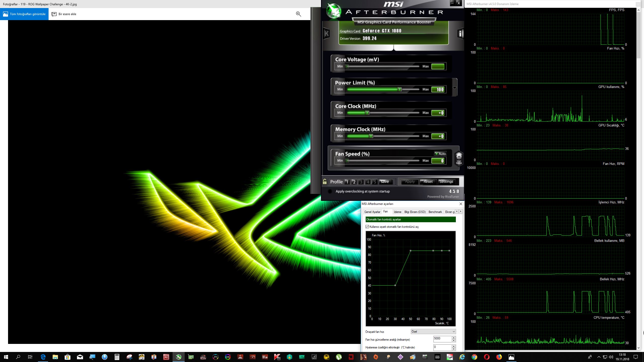644x362 pixels.
Task: Open Task View from the taskbar
Action: [30, 357]
